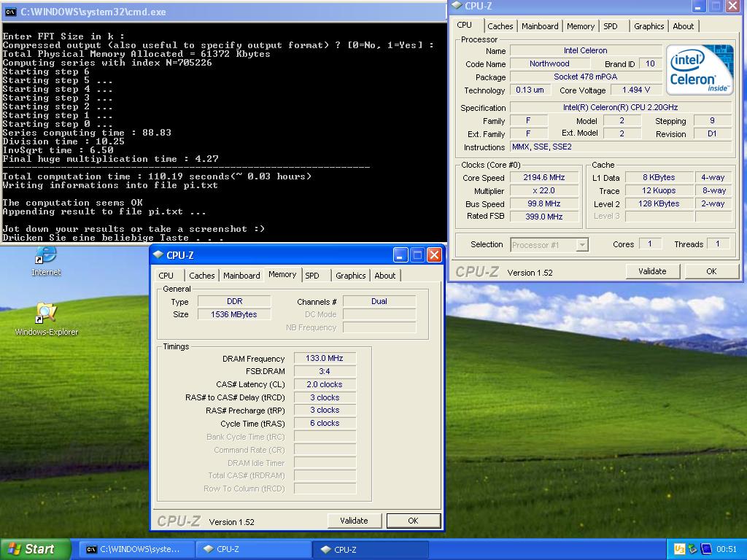Click the Specification field Celeron 2.20GHz
Screen dimensions: 747x560
pos(621,107)
